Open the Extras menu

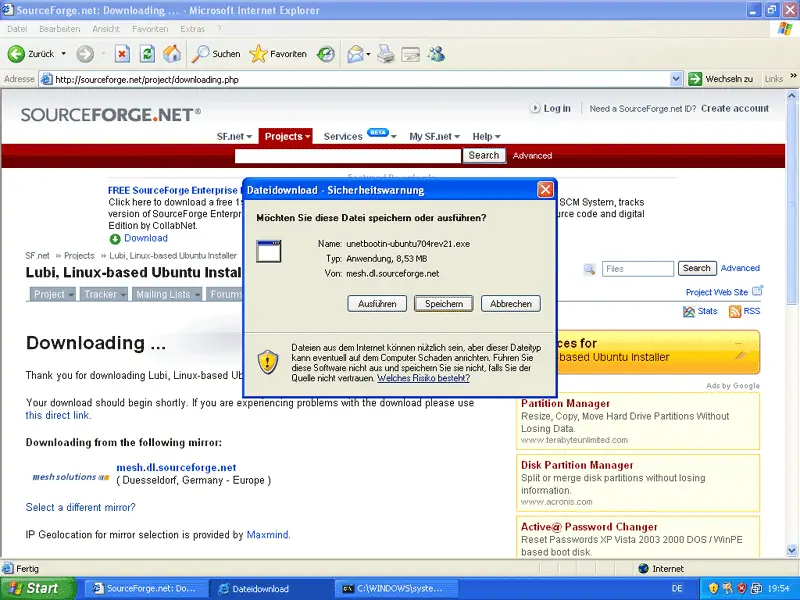pyautogui.click(x=192, y=29)
